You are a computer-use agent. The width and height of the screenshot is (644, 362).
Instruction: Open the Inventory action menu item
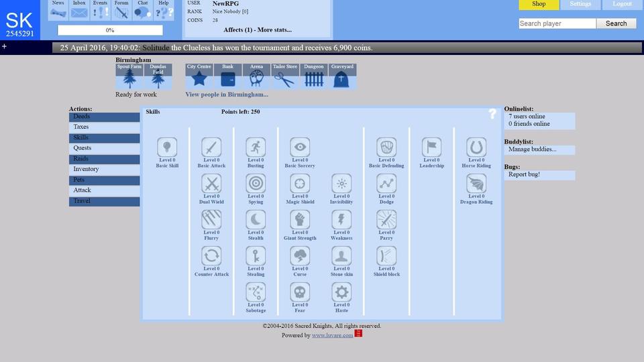(x=86, y=170)
